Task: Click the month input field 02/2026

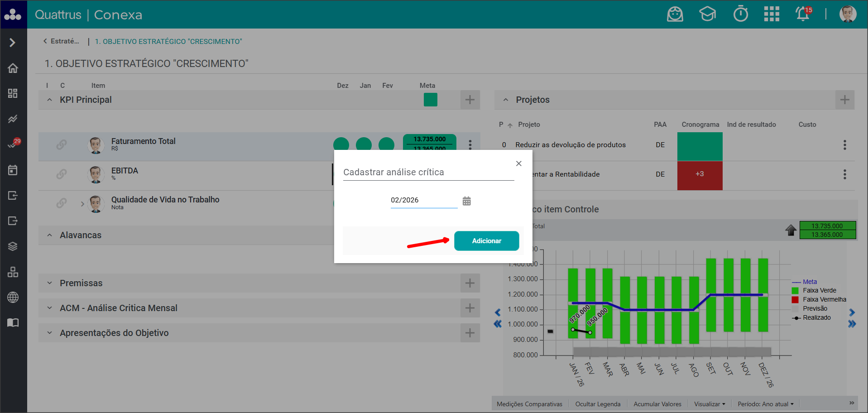Action: coord(423,200)
